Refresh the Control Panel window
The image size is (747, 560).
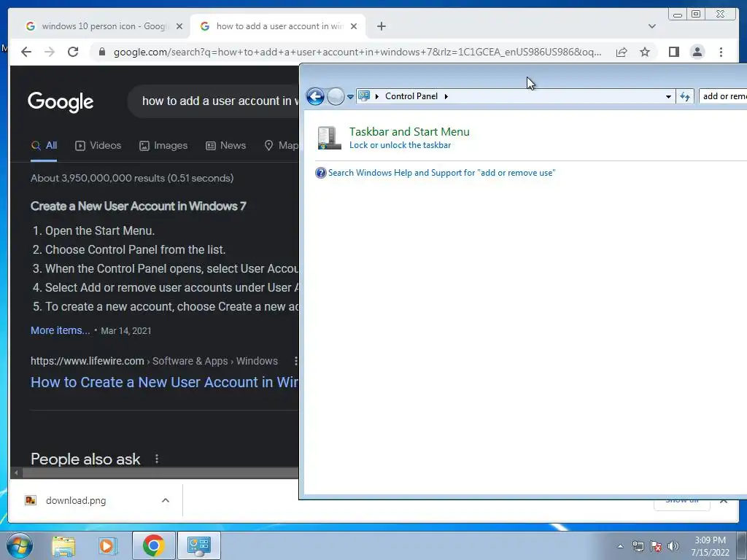point(685,97)
